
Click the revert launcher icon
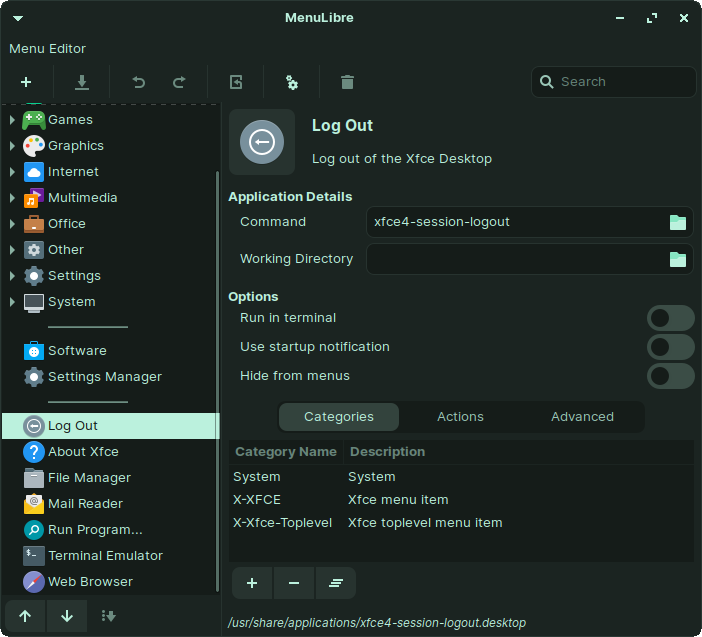[236, 82]
